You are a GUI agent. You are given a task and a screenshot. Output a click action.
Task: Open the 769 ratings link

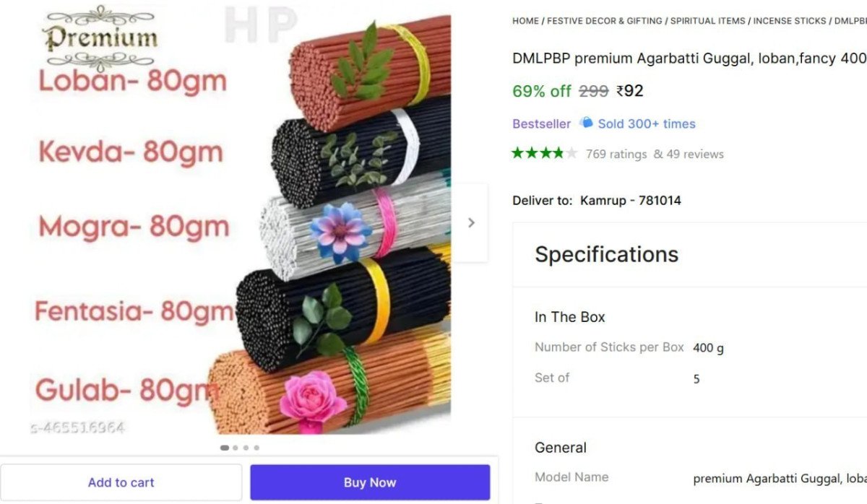coord(616,154)
